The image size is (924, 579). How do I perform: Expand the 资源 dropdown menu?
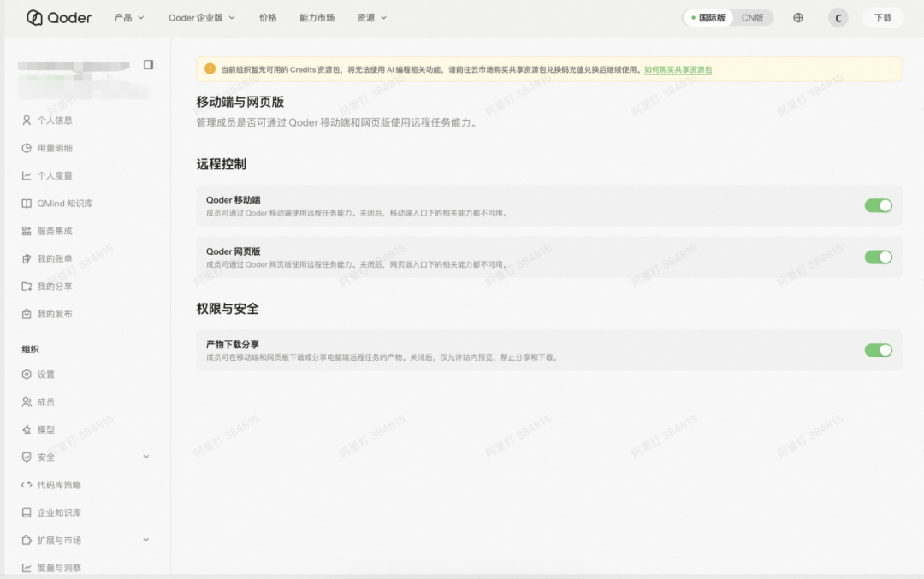click(372, 18)
